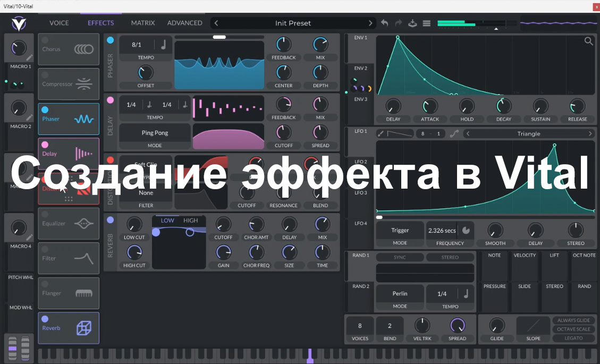Open the Ping Pong delay mode selector
Viewport: 600px width, 364px height.
[x=155, y=133]
